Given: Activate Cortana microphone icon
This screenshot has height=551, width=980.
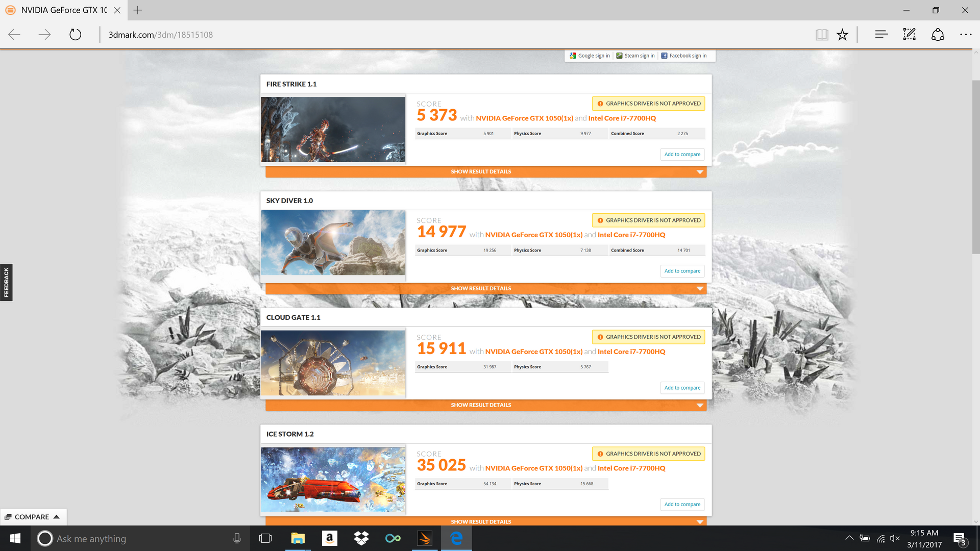Looking at the screenshot, I should click(x=237, y=538).
